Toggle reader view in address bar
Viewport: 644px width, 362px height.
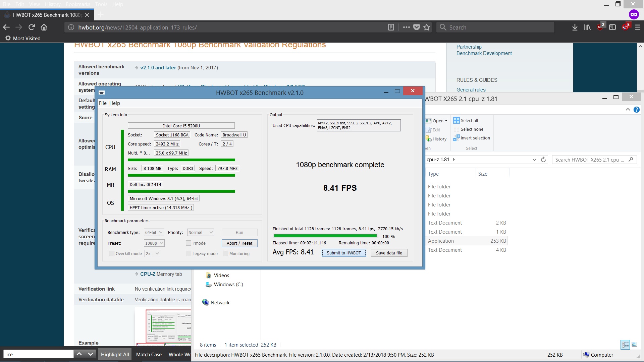coord(391,27)
